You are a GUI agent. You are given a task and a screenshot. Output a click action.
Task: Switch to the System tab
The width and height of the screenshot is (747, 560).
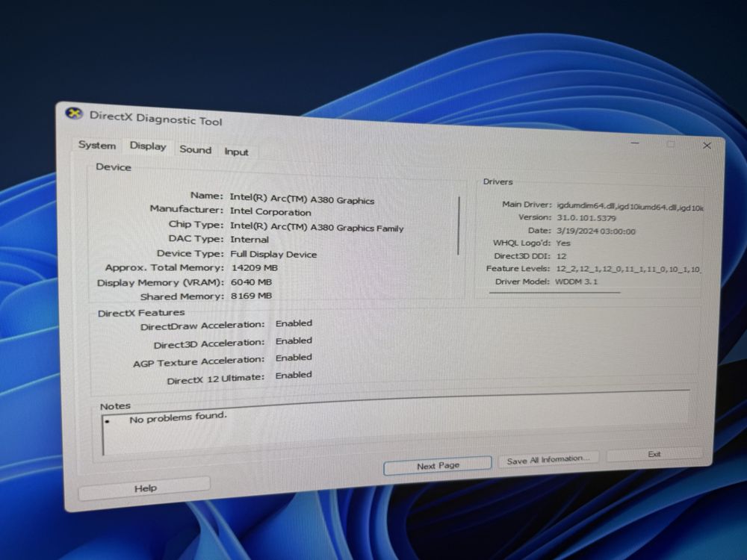tap(96, 145)
